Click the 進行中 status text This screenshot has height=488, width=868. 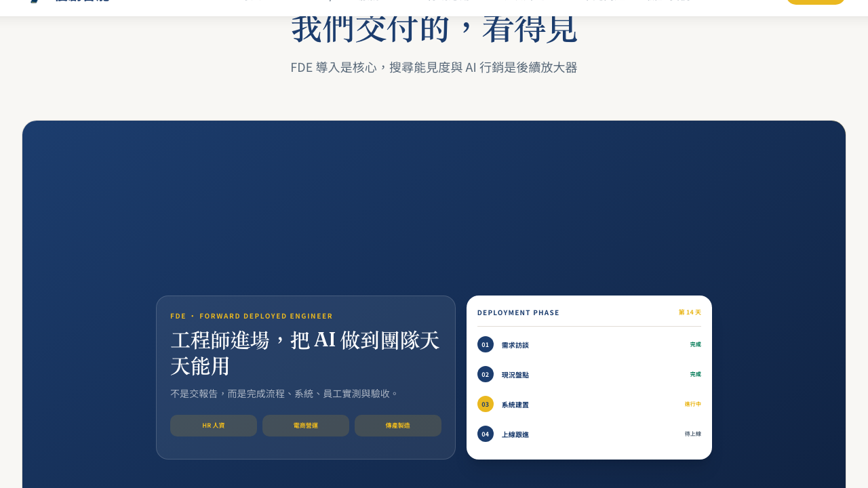693,404
